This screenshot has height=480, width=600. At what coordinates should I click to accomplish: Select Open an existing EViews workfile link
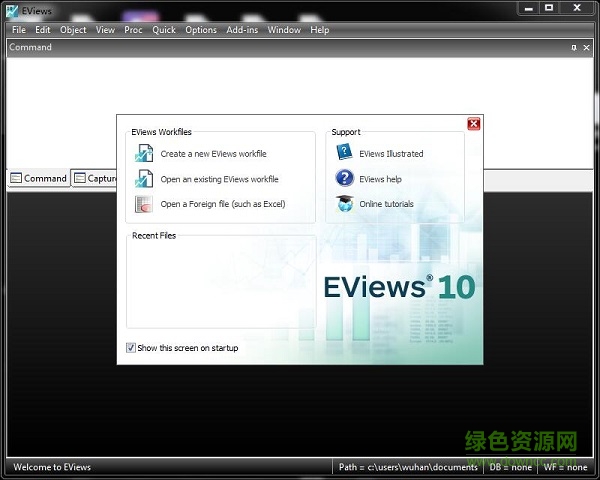tap(219, 179)
